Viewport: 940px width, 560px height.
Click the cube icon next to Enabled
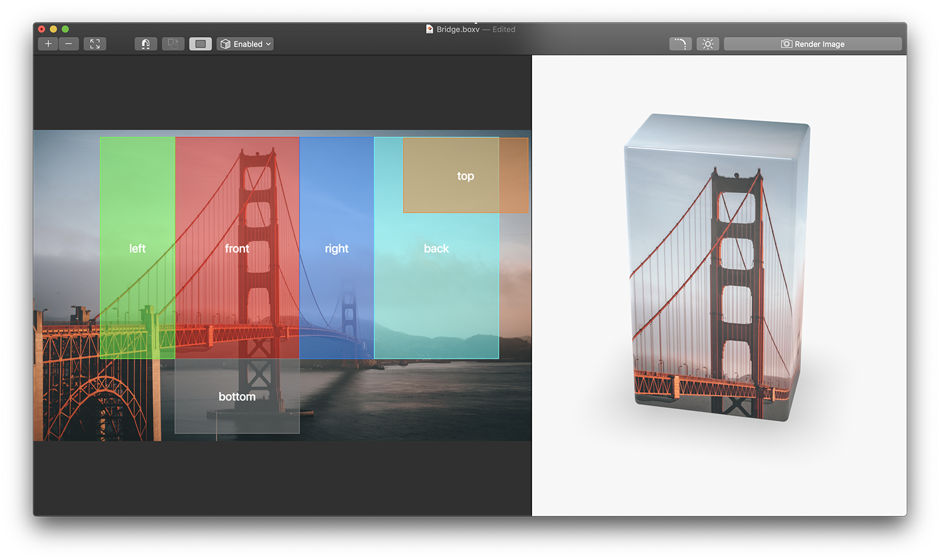[226, 44]
